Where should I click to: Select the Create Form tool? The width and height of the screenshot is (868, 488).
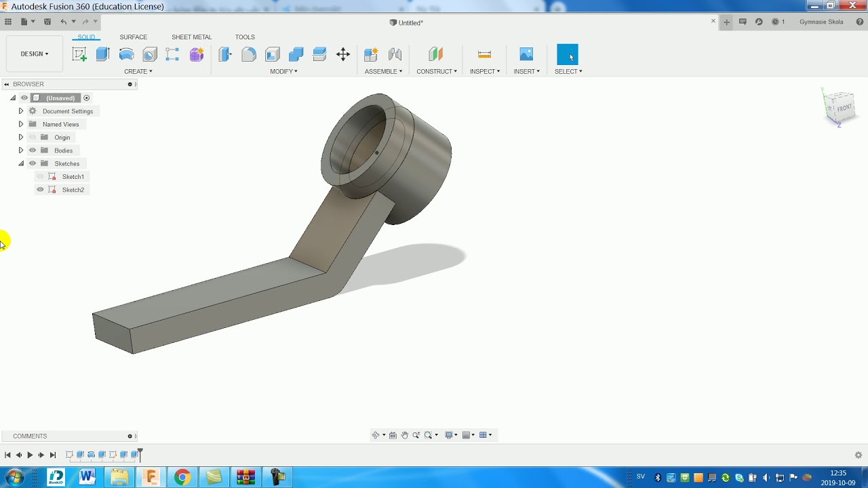[x=197, y=54]
